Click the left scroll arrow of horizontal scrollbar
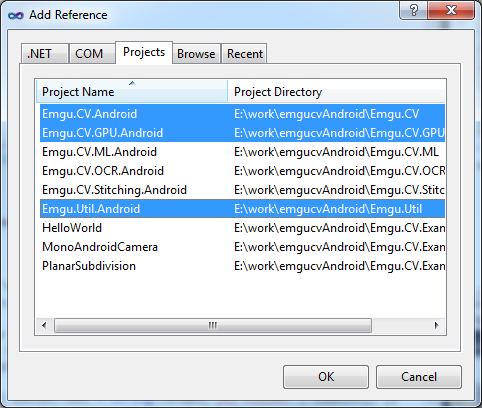The height and width of the screenshot is (408, 482). coord(44,325)
